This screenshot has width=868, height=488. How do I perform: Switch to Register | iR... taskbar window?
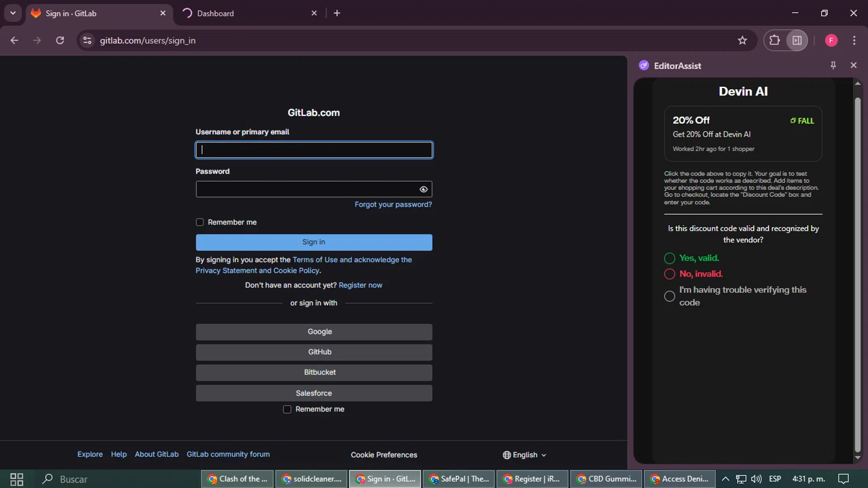tap(532, 479)
